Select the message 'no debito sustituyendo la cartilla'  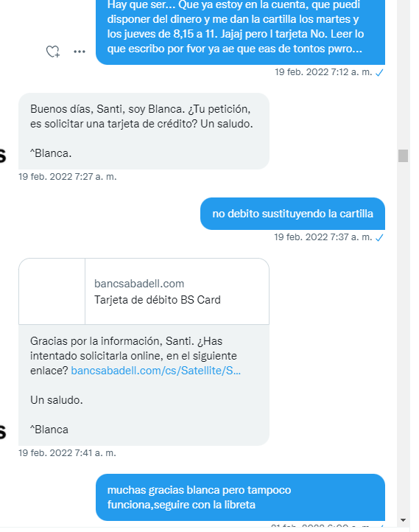[x=292, y=214]
